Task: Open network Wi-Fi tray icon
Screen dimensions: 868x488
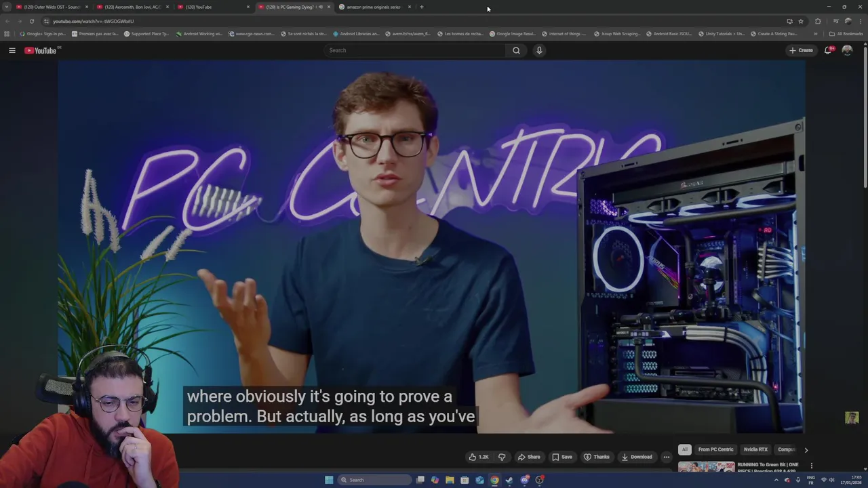Action: click(x=823, y=480)
